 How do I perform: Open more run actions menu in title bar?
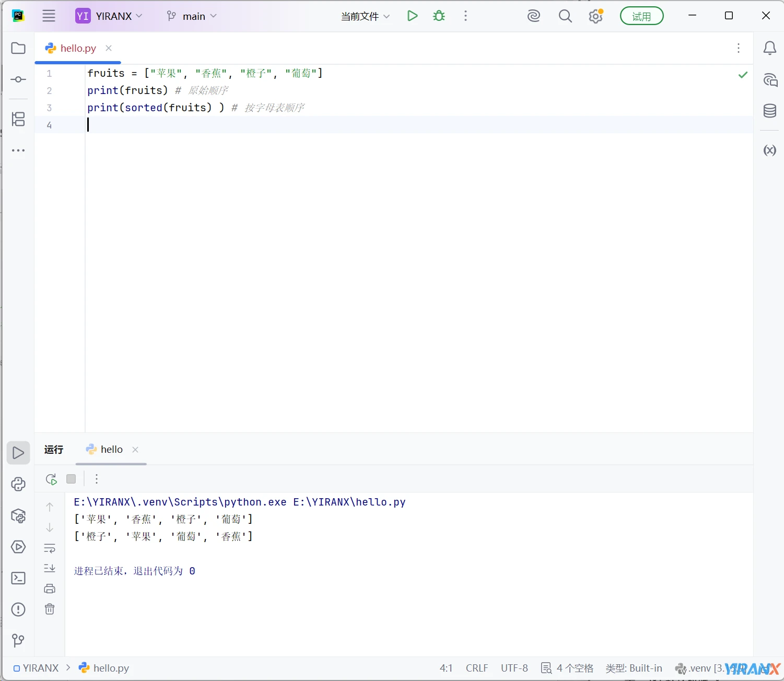[x=465, y=16]
